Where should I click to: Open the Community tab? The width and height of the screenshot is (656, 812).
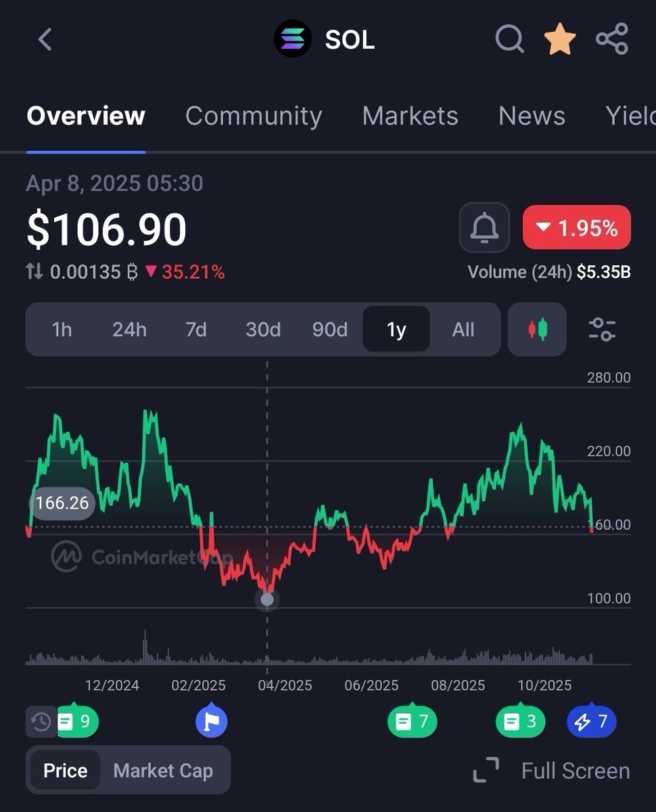(x=254, y=116)
